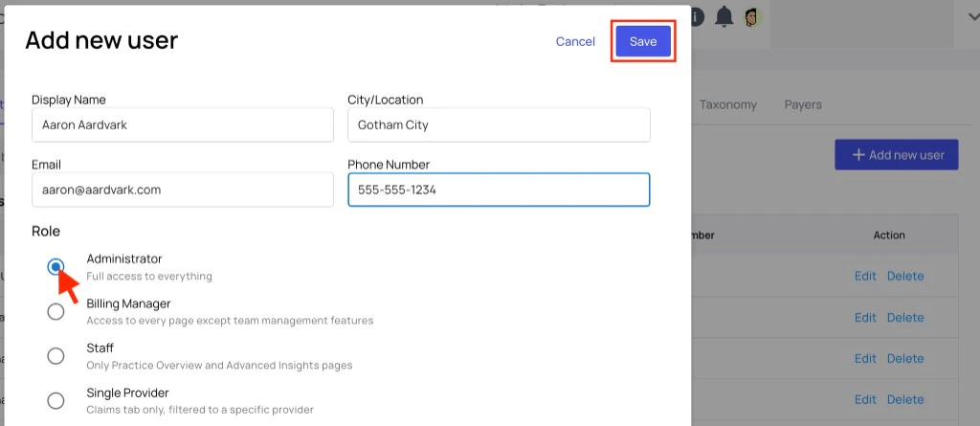Viewport: 980px width, 426px height.
Task: Click the Role section label
Action: [x=46, y=232]
